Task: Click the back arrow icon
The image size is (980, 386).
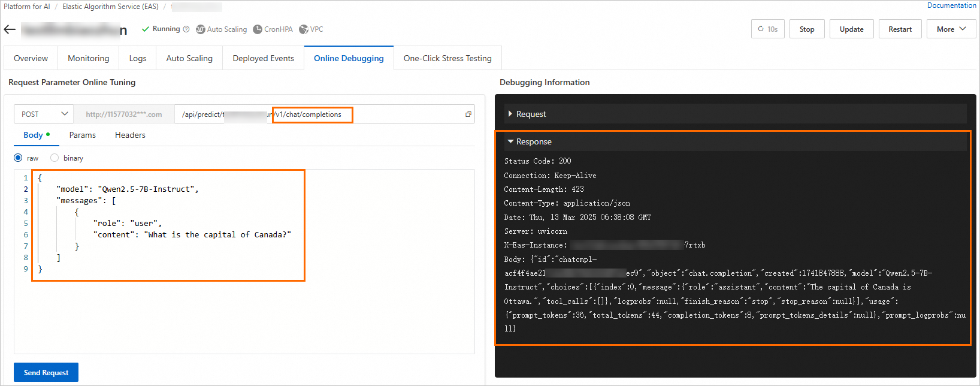Action: coord(10,29)
